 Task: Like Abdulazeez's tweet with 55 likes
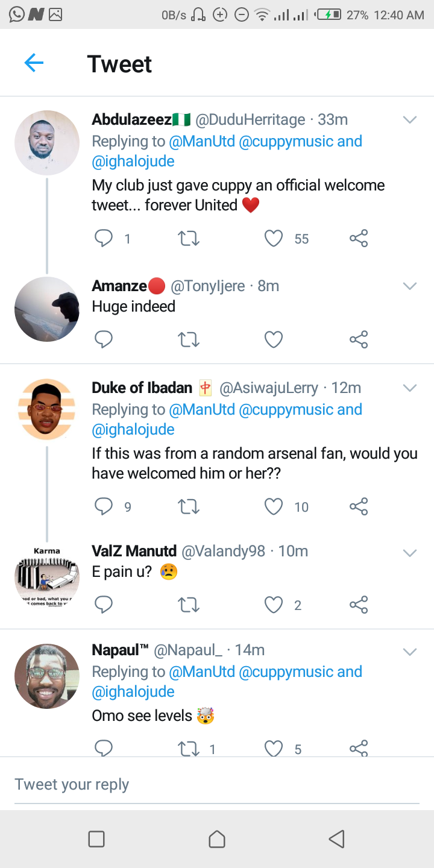[x=274, y=239]
